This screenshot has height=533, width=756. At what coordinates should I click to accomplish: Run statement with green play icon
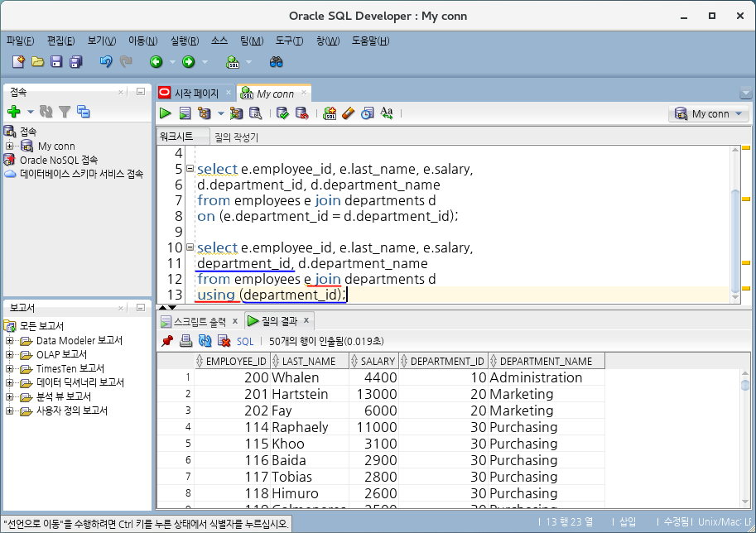tap(166, 113)
